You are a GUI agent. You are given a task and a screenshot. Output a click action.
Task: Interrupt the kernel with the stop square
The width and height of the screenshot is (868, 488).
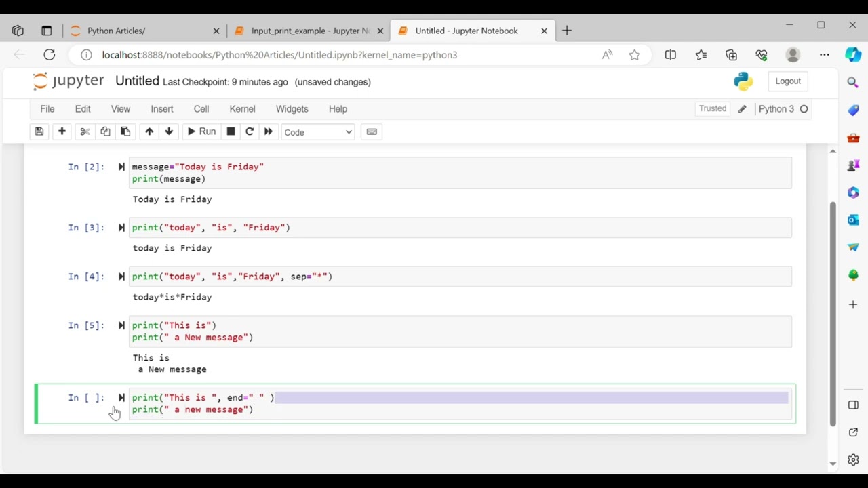(x=231, y=132)
